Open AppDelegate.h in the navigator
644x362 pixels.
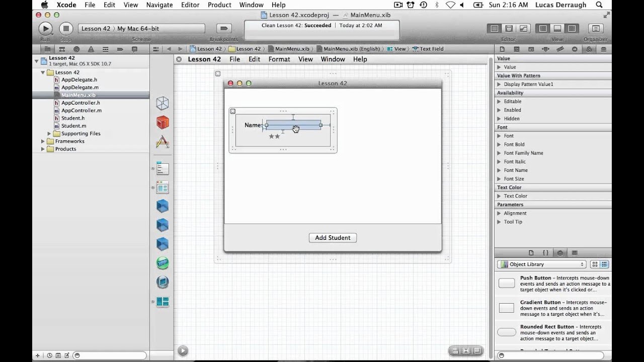click(x=79, y=80)
